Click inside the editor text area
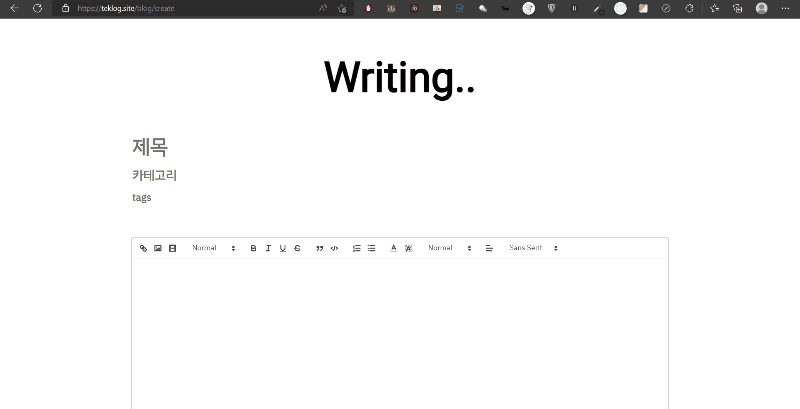800x409 pixels. click(400, 334)
